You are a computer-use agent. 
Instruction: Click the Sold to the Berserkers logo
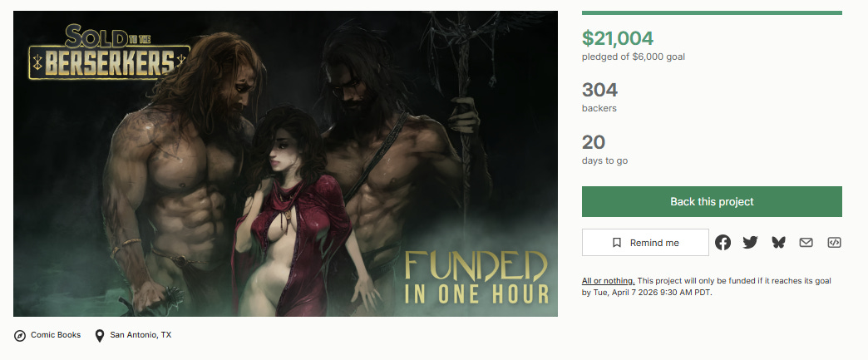point(110,52)
